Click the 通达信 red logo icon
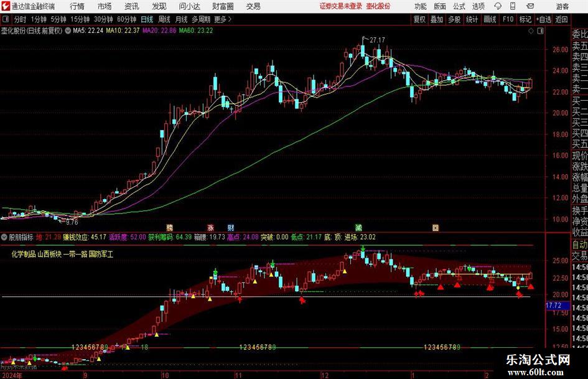The width and height of the screenshot is (588, 379). (x=5, y=6)
